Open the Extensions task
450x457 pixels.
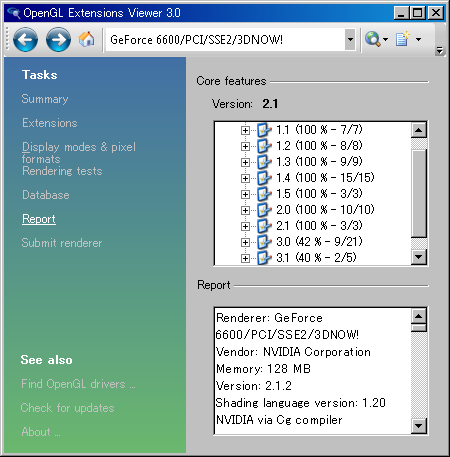[50, 123]
